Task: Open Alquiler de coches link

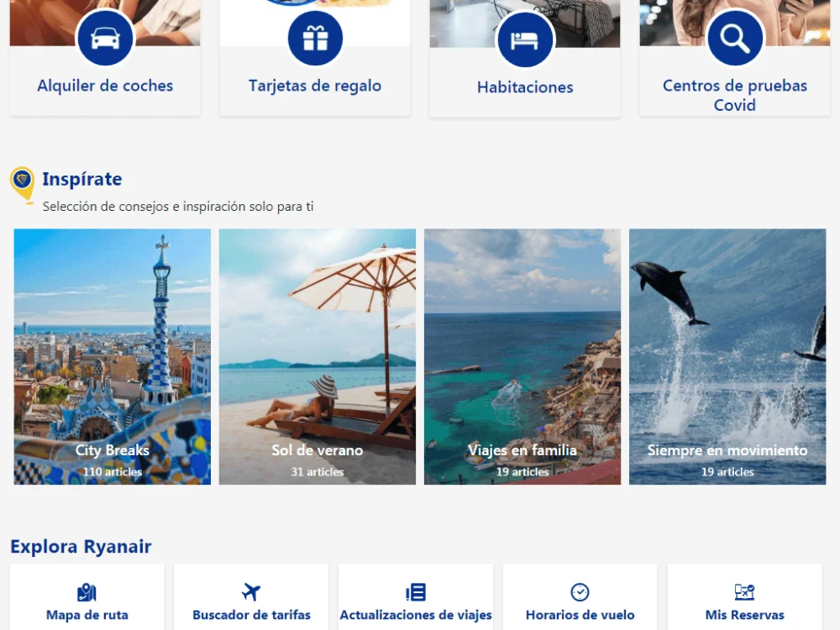Action: 105,86
